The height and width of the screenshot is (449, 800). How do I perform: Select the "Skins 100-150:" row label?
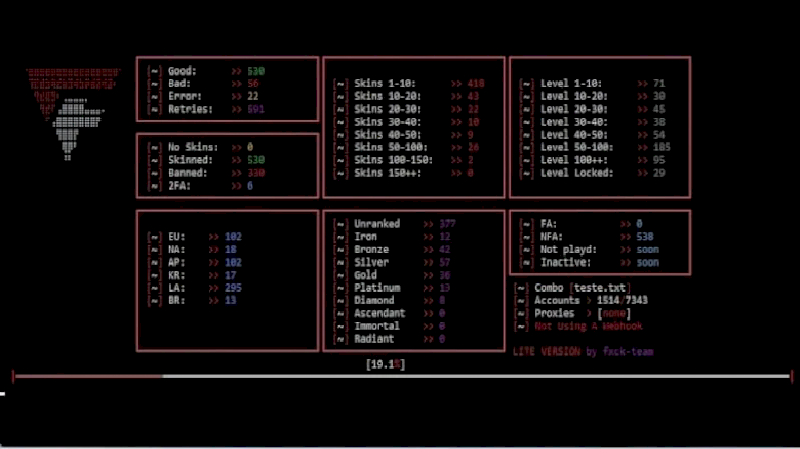(393, 160)
